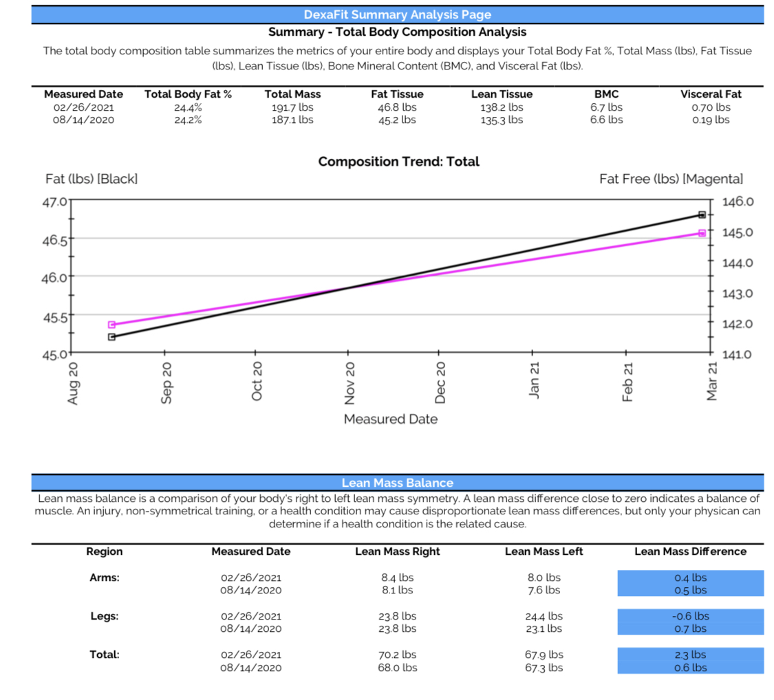Select the 138.2 lbs lean tissue value
Image resolution: width=774 pixels, height=700 pixels.
[502, 107]
